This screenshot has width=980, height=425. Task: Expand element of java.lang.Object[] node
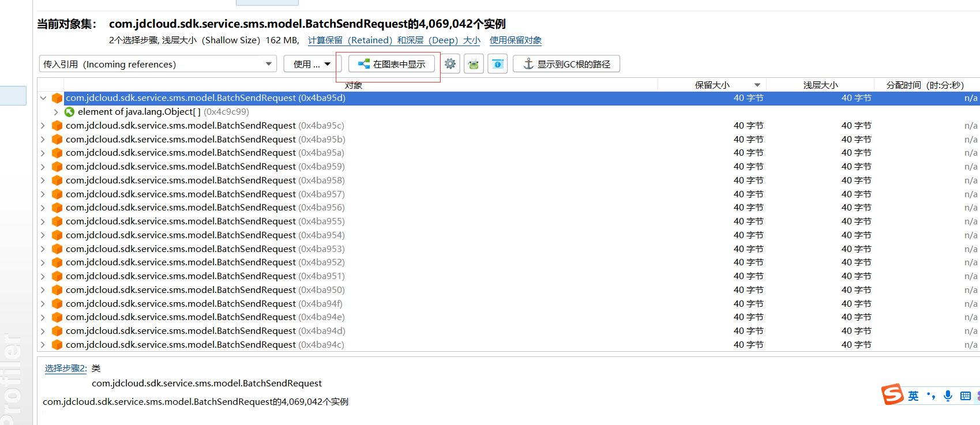(56, 112)
